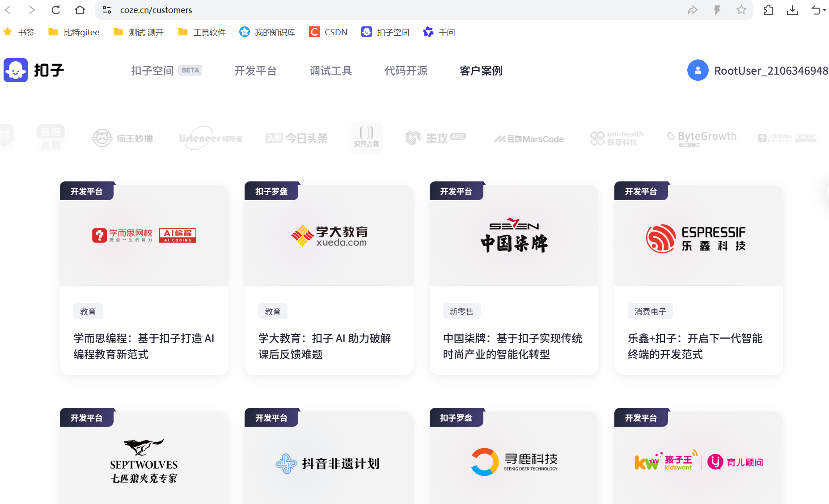This screenshot has height=504, width=829.
Task: Click the 新零售 tag
Action: (x=461, y=311)
